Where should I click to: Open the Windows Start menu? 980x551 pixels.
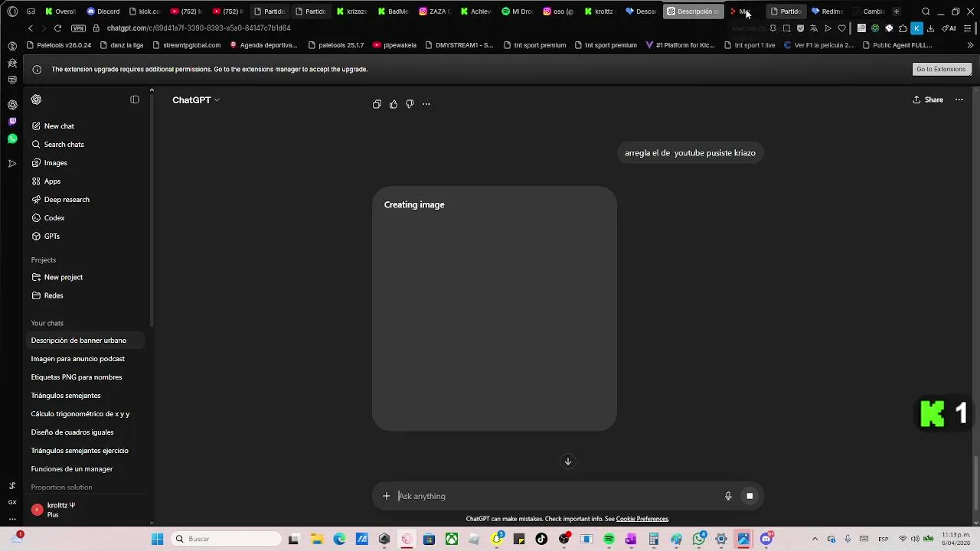[157, 539]
